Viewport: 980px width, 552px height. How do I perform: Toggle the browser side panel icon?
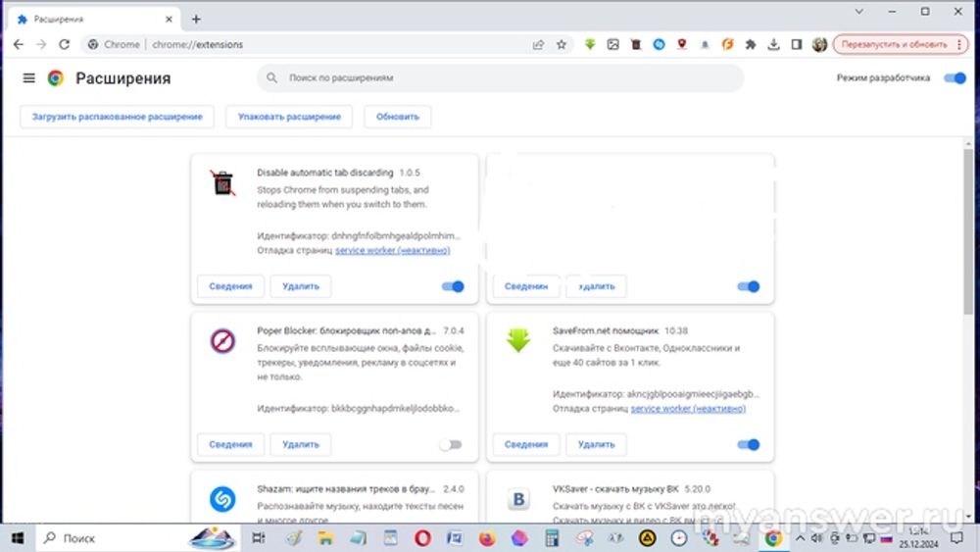[x=797, y=44]
